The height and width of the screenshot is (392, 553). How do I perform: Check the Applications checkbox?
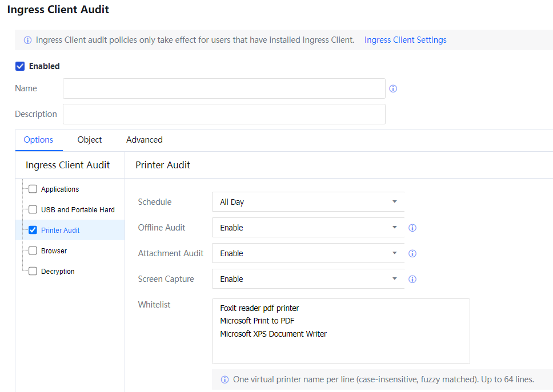[33, 189]
